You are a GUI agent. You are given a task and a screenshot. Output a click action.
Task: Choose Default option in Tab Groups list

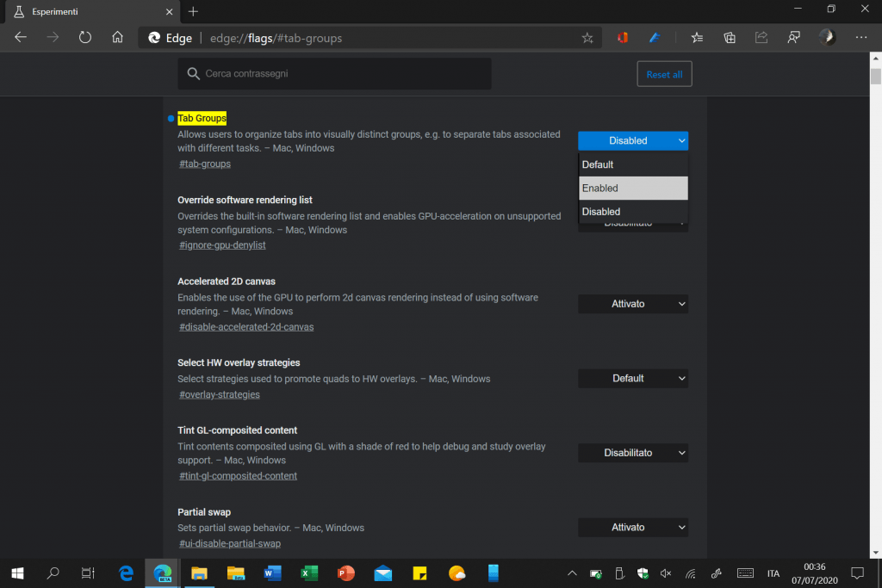pos(633,164)
